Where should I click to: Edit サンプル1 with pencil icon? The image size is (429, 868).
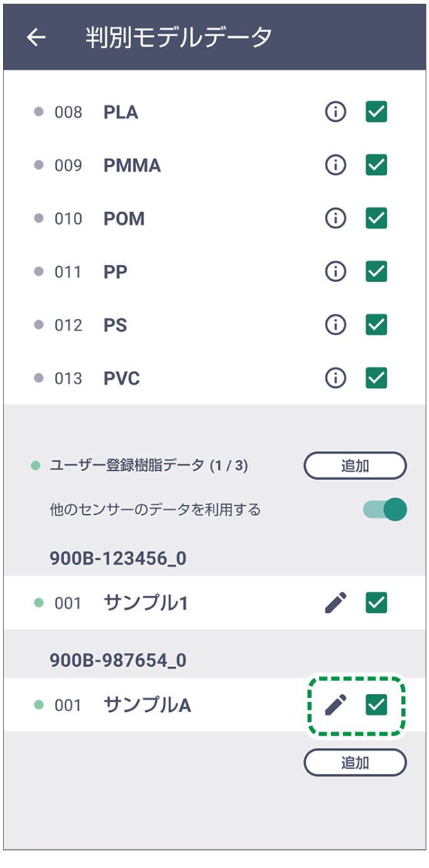336,603
